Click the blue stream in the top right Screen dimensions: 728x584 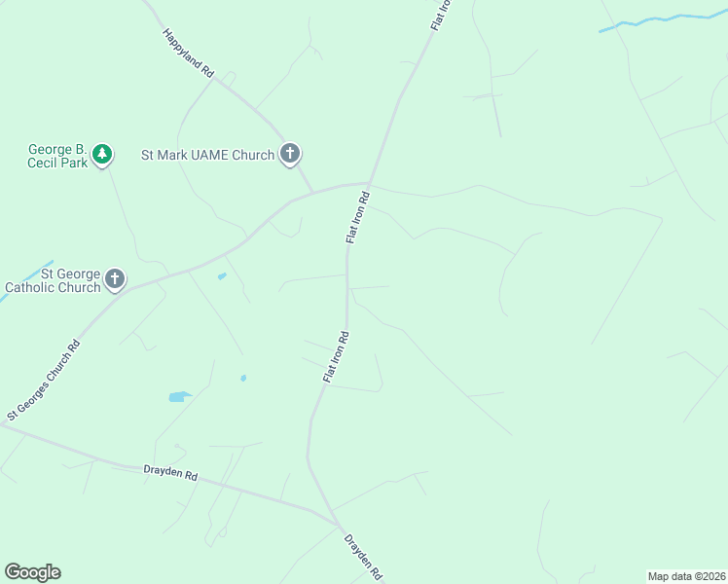663,21
